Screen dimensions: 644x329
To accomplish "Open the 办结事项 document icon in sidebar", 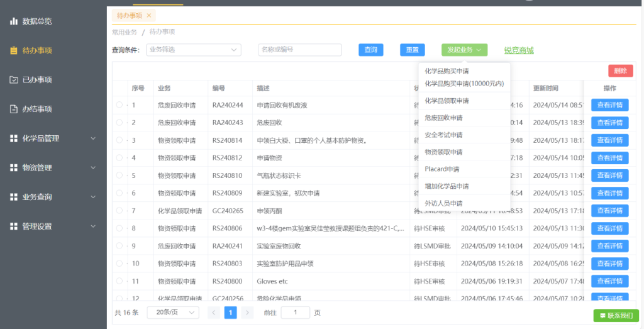I will click(14, 109).
